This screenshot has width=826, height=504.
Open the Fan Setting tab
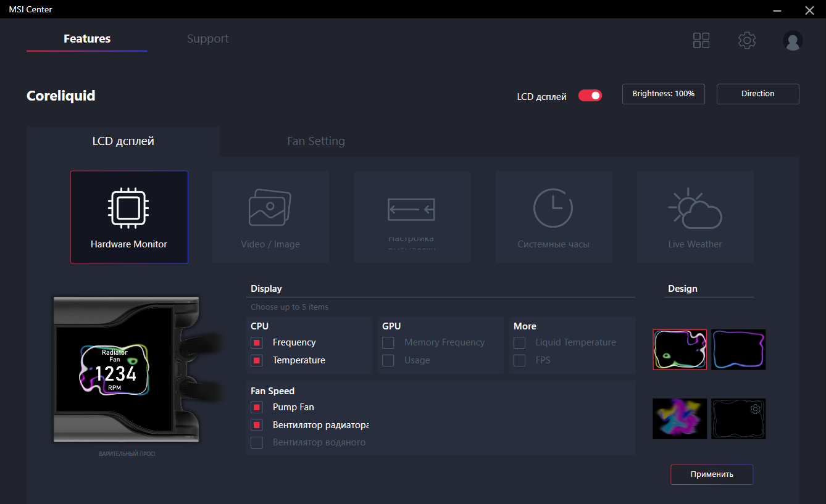(x=316, y=141)
